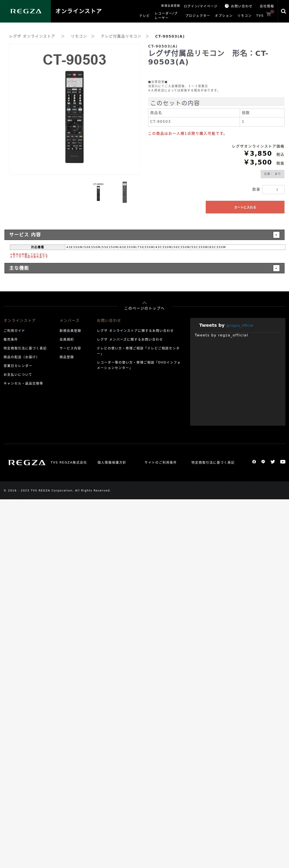Open the テレビ menu item
Viewport: 289px width, 868px height.
click(x=144, y=16)
